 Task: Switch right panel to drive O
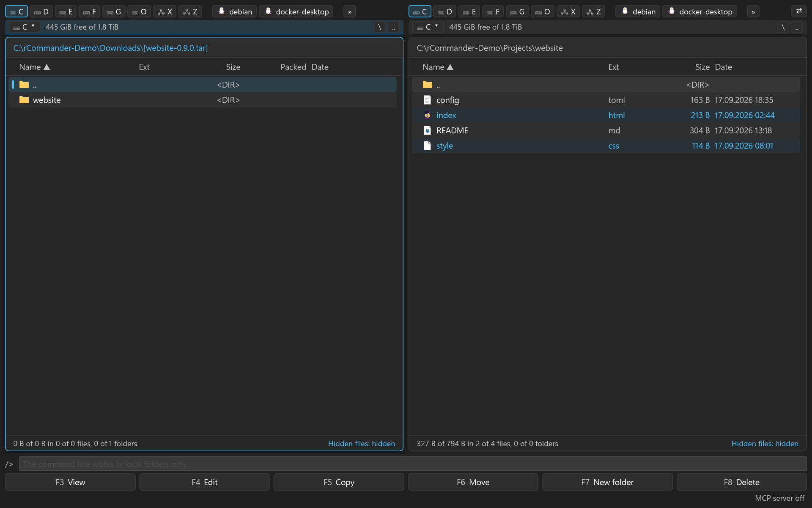(543, 11)
